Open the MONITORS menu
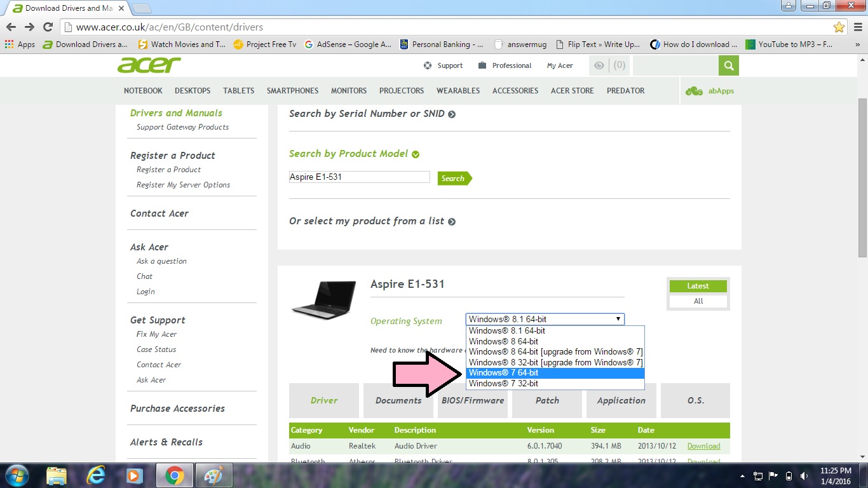The width and height of the screenshot is (868, 488). pyautogui.click(x=349, y=91)
